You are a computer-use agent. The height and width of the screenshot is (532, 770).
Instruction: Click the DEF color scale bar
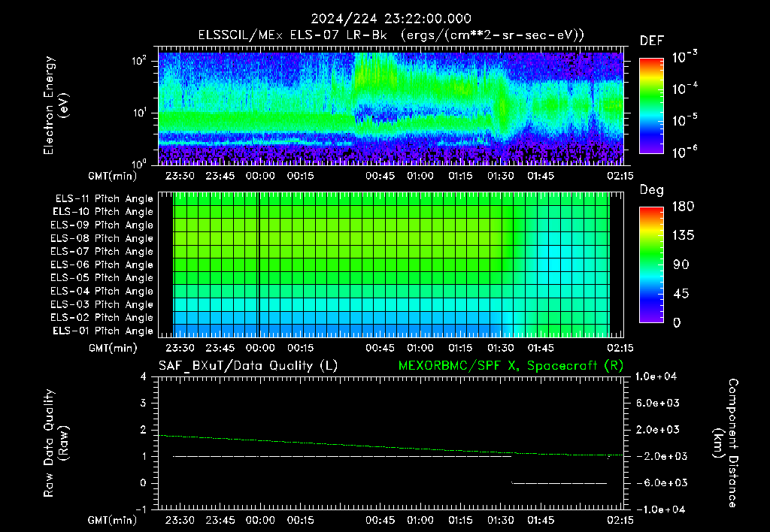click(651, 105)
